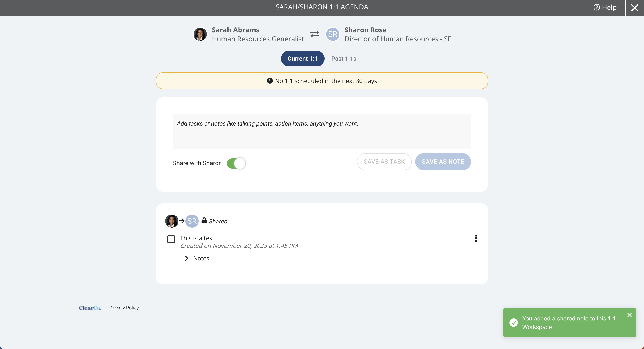Expand the Notes chevron

point(187,258)
